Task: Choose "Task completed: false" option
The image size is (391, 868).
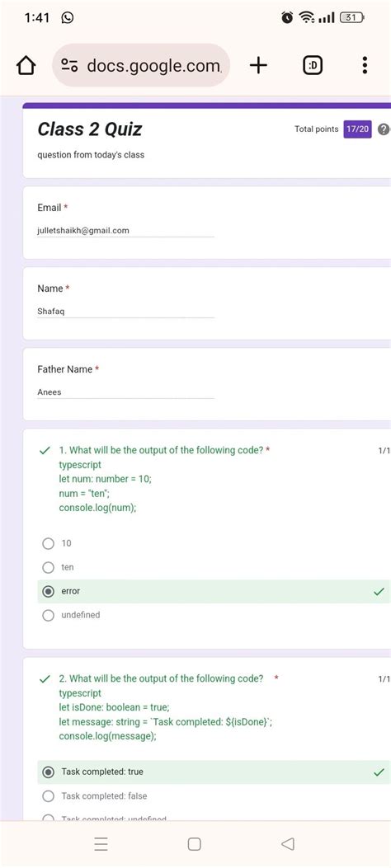Action: 48,796
